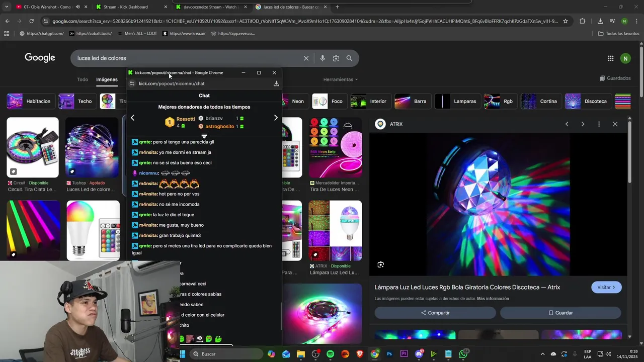This screenshot has height=362, width=644.
Task: Clear the Google search box with X
Action: click(x=306, y=58)
